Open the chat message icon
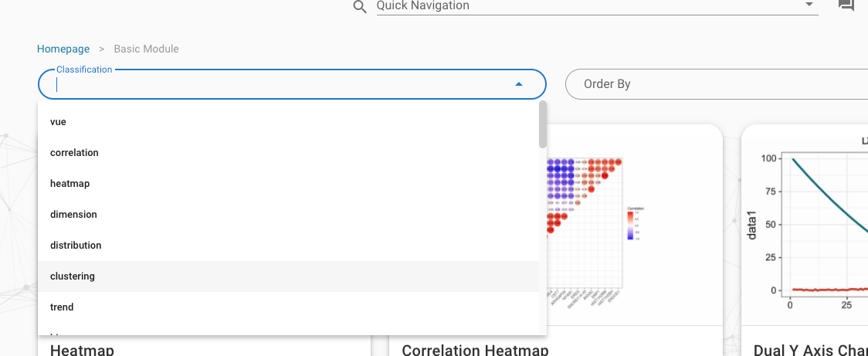This screenshot has height=356, width=868. (846, 5)
